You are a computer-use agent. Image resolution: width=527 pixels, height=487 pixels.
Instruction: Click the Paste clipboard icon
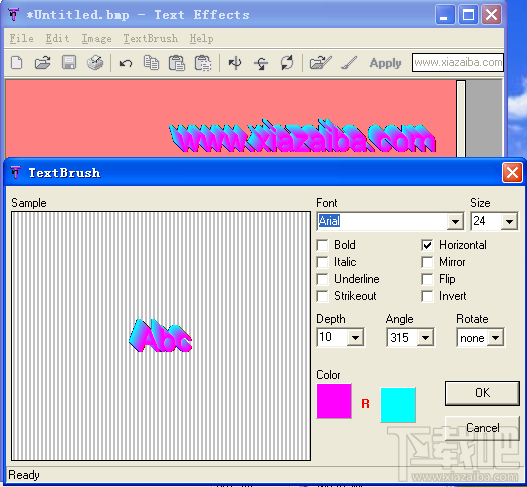coord(177,63)
